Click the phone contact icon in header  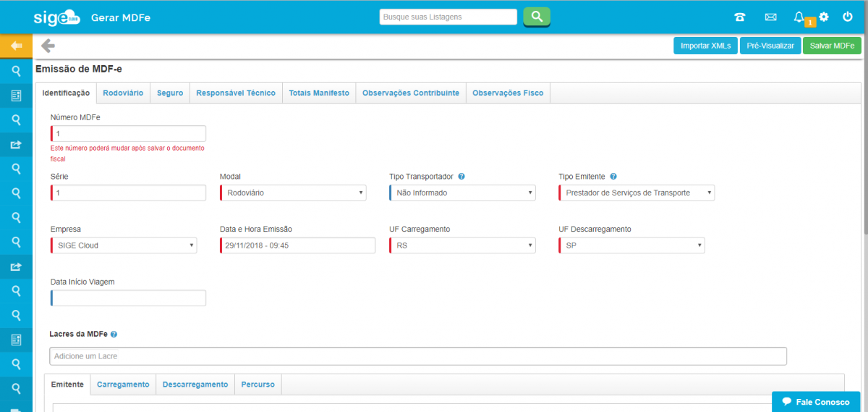[739, 17]
